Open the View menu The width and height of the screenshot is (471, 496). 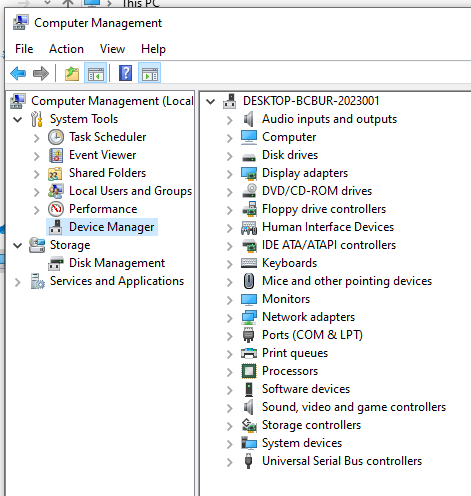(x=112, y=49)
